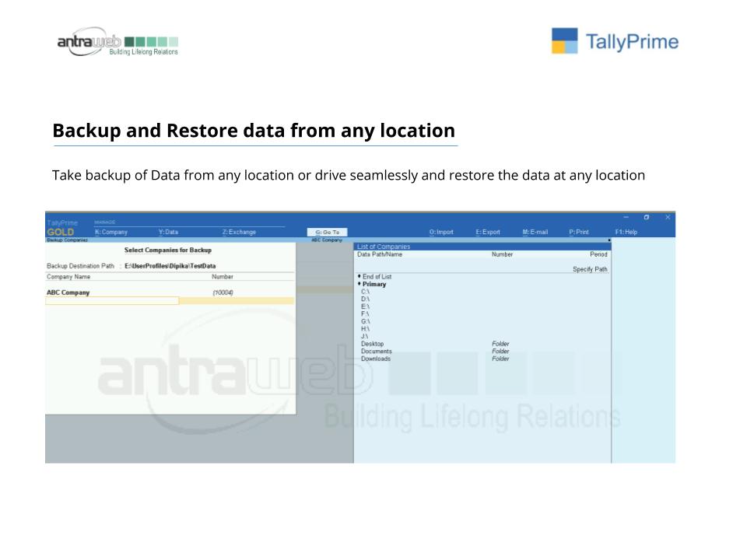Select the Primary entry

tap(374, 285)
